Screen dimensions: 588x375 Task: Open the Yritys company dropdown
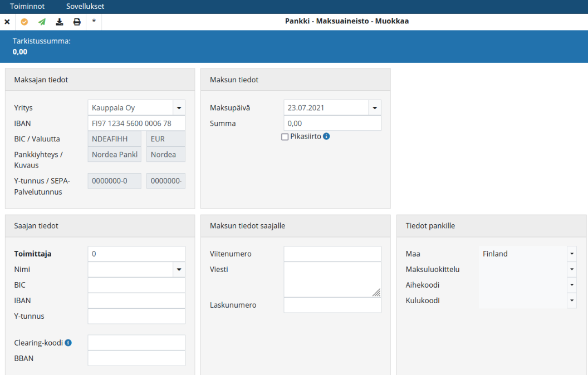click(x=179, y=108)
